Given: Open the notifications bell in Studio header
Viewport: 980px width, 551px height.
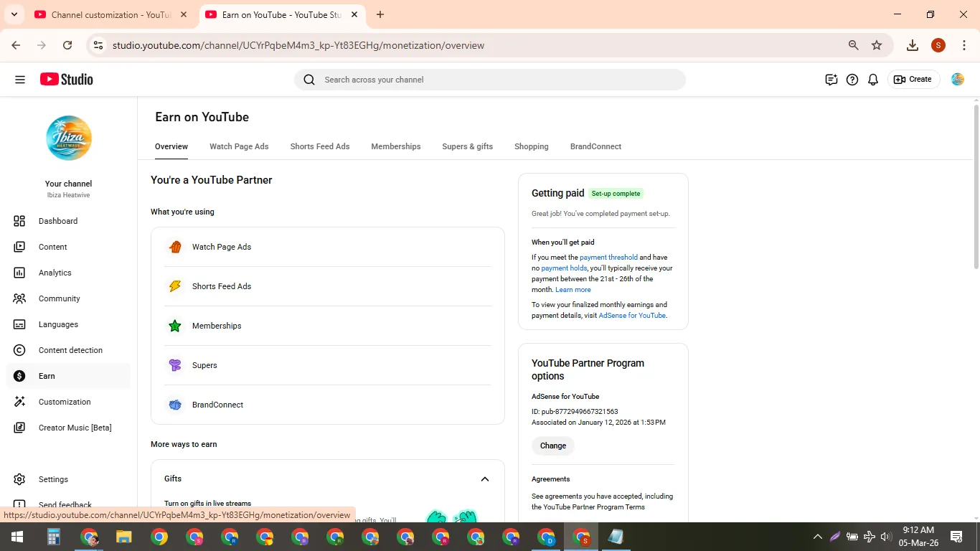Looking at the screenshot, I should pyautogui.click(x=873, y=80).
